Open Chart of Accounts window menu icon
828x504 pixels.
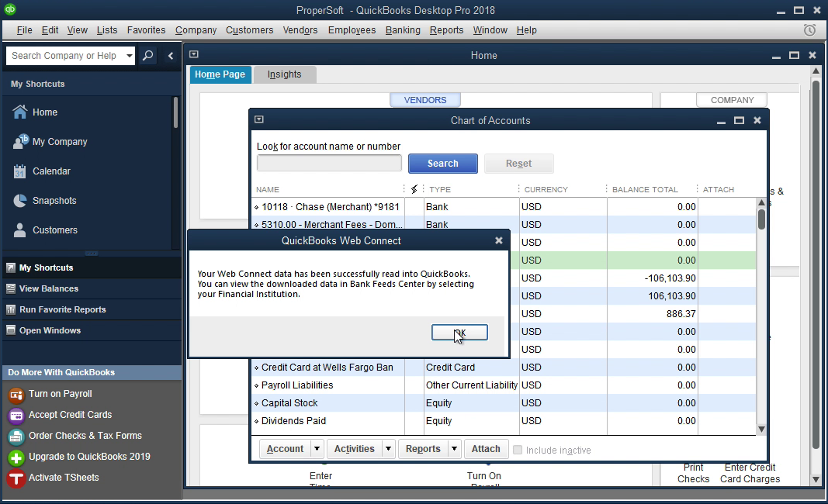[x=258, y=119]
